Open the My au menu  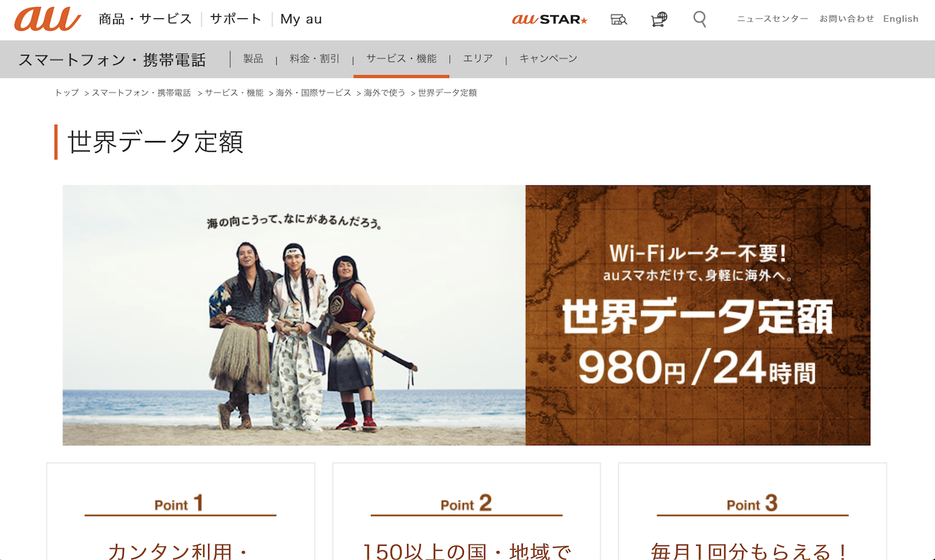coord(301,19)
